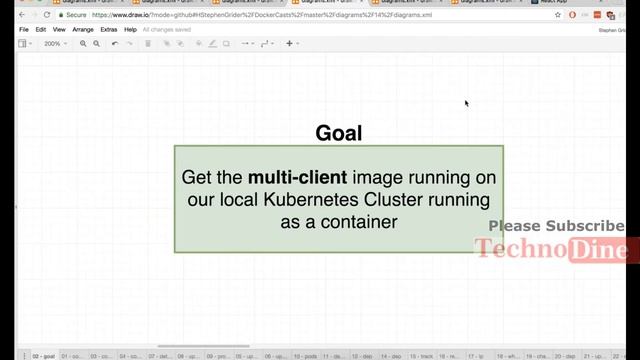Expand the waypoints style dropdown
The height and width of the screenshot is (360, 640).
(267, 43)
